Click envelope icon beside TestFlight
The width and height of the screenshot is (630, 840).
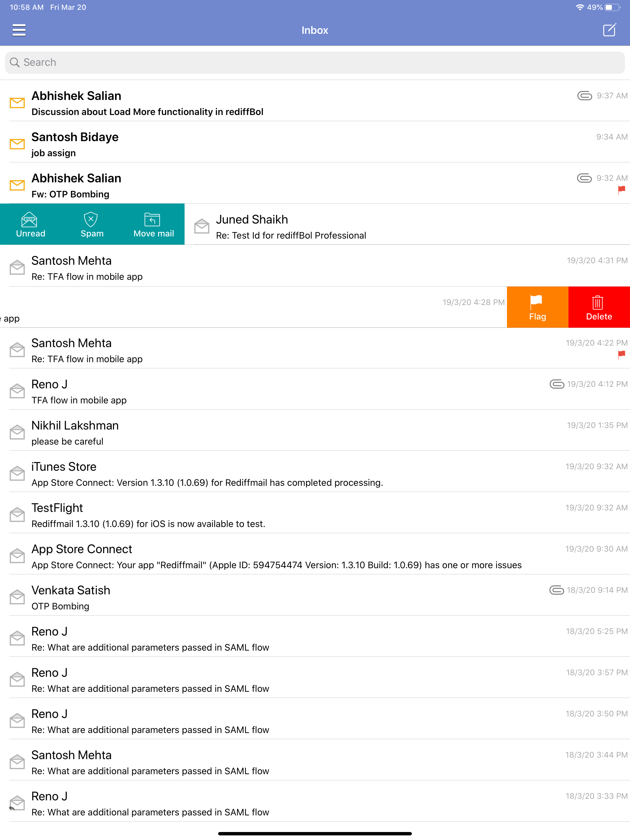point(17,514)
